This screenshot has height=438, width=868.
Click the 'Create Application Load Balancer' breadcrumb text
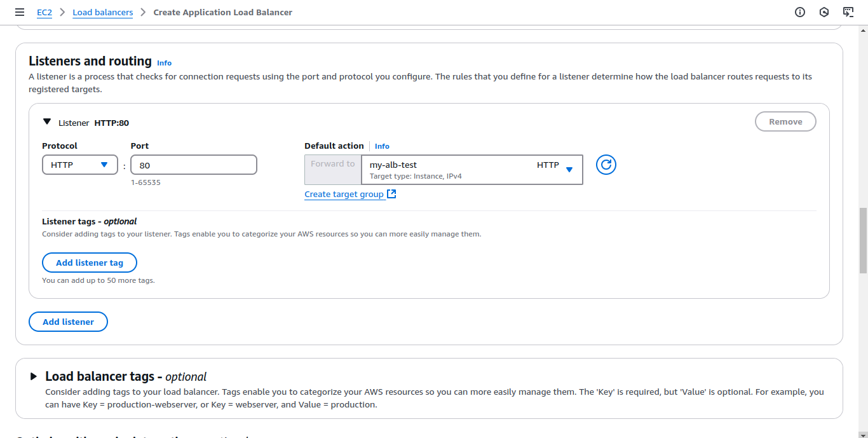click(x=223, y=12)
